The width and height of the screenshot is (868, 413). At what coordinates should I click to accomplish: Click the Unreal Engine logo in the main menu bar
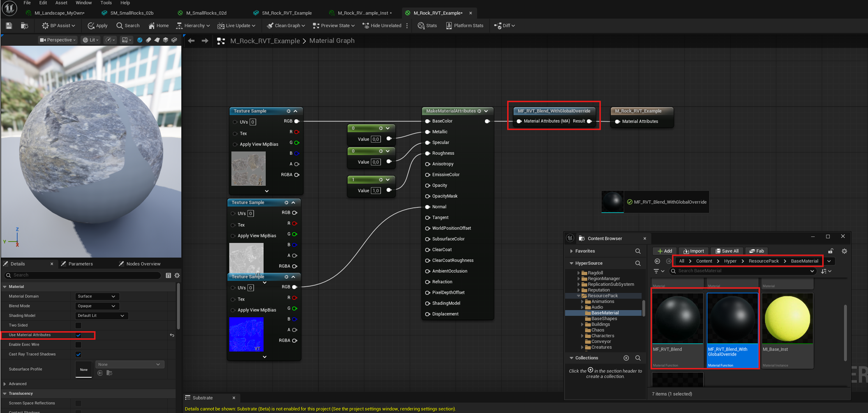point(9,8)
